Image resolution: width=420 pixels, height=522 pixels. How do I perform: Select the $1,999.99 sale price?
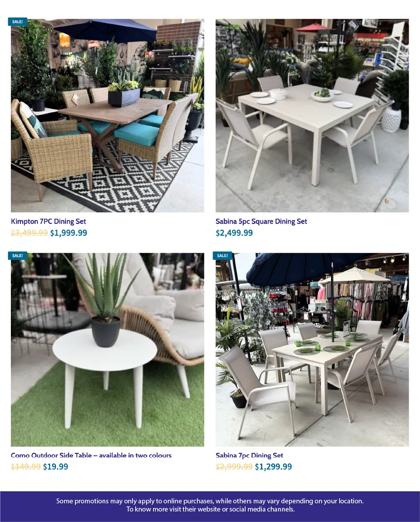69,233
